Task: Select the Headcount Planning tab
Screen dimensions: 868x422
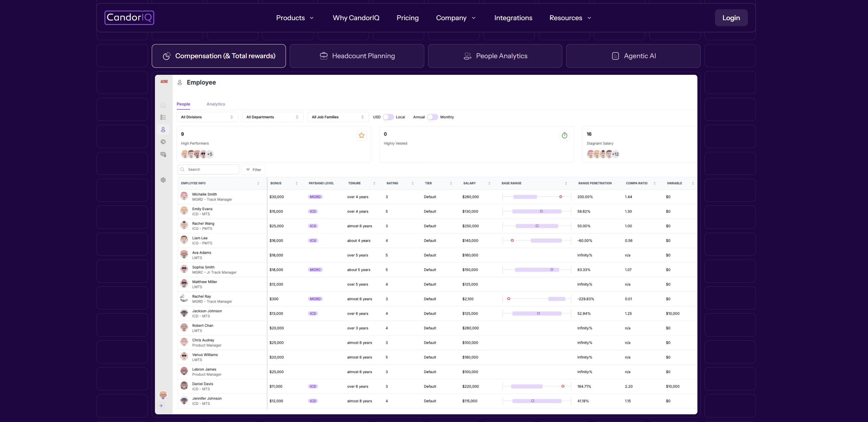Action: (x=357, y=56)
